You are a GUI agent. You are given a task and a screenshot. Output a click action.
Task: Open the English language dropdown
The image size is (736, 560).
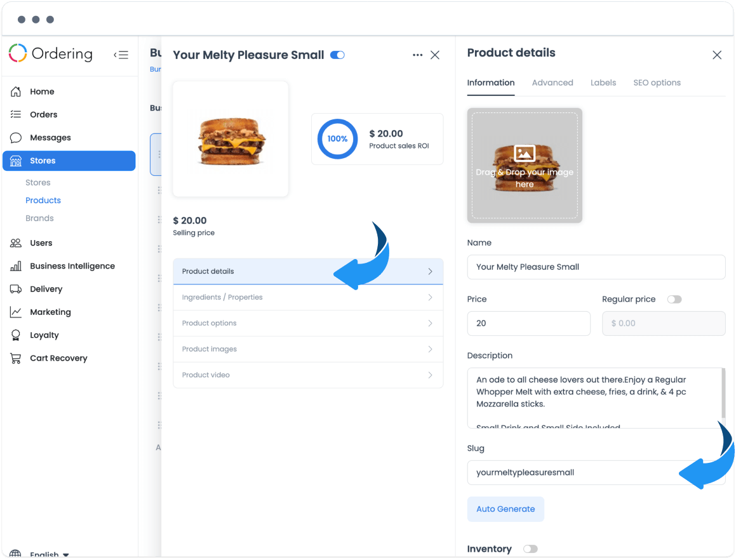(x=50, y=554)
